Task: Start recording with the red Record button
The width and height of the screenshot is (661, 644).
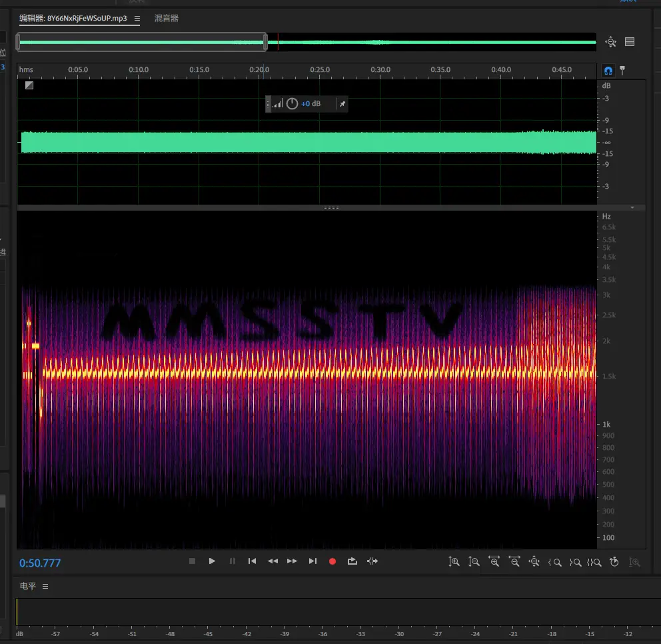Action: click(332, 561)
